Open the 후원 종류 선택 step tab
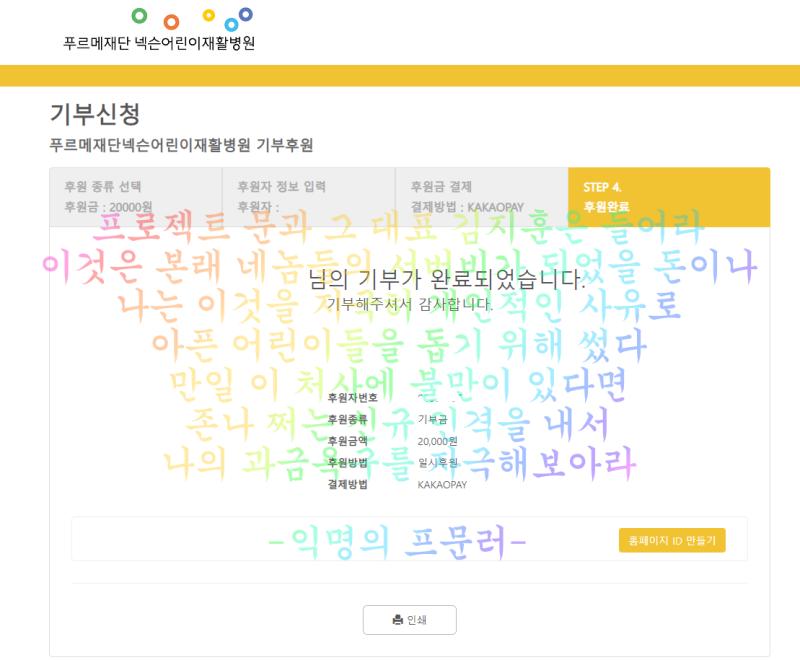This screenshot has height=660, width=800. click(136, 197)
